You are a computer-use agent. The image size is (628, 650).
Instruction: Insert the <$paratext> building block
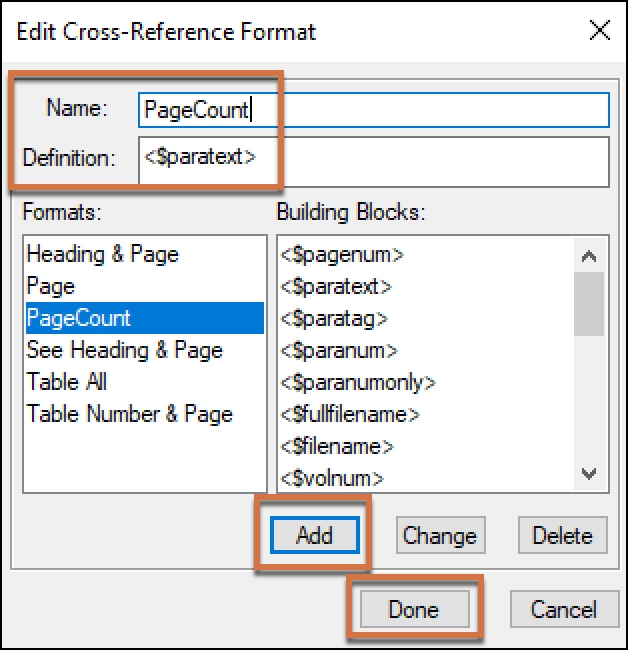335,286
